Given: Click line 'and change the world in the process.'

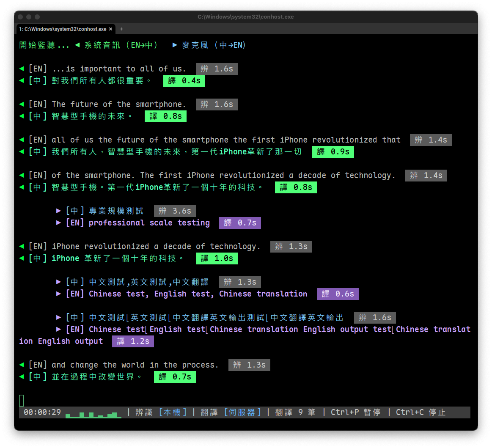Looking at the screenshot, I should tap(135, 365).
